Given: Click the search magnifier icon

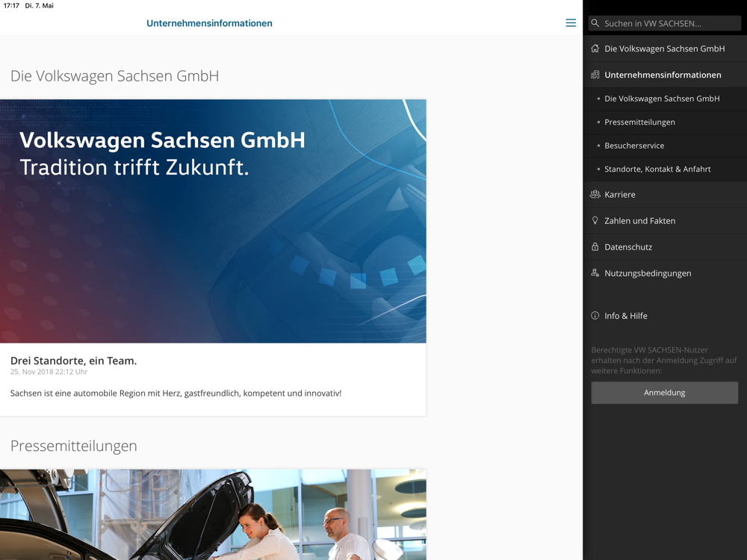Looking at the screenshot, I should point(595,23).
